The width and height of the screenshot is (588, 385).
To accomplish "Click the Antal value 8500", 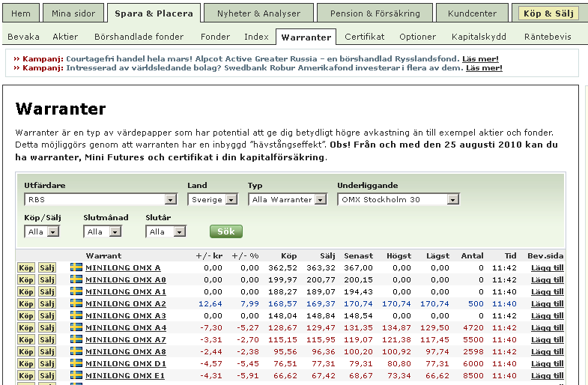I will (473, 375).
